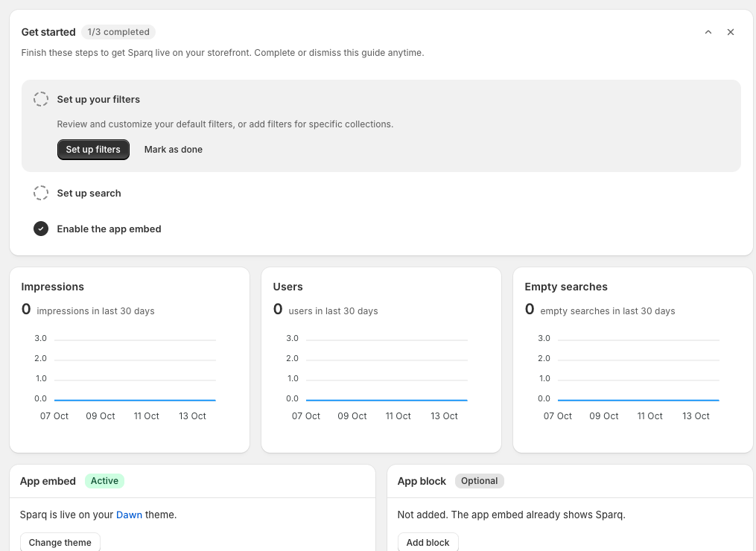
Task: Click the Active status badge
Action: [104, 480]
